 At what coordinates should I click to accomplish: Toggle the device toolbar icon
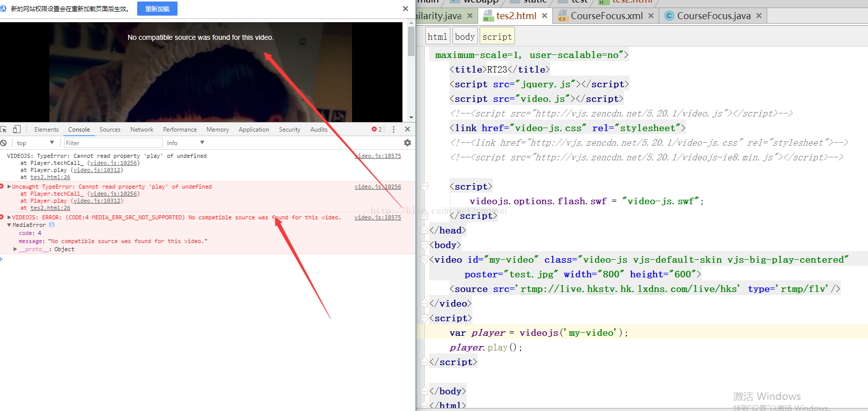pyautogui.click(x=17, y=129)
